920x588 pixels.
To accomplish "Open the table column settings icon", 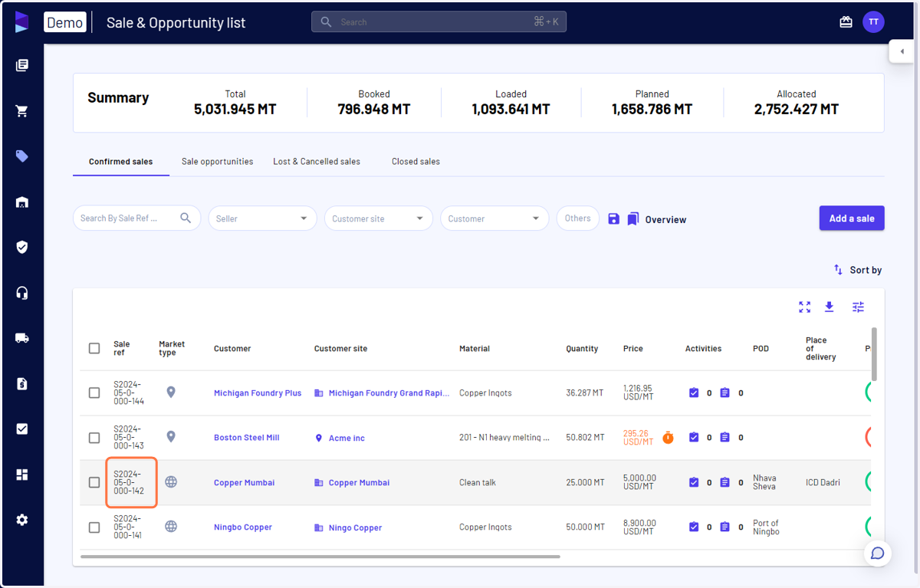I will click(x=858, y=307).
